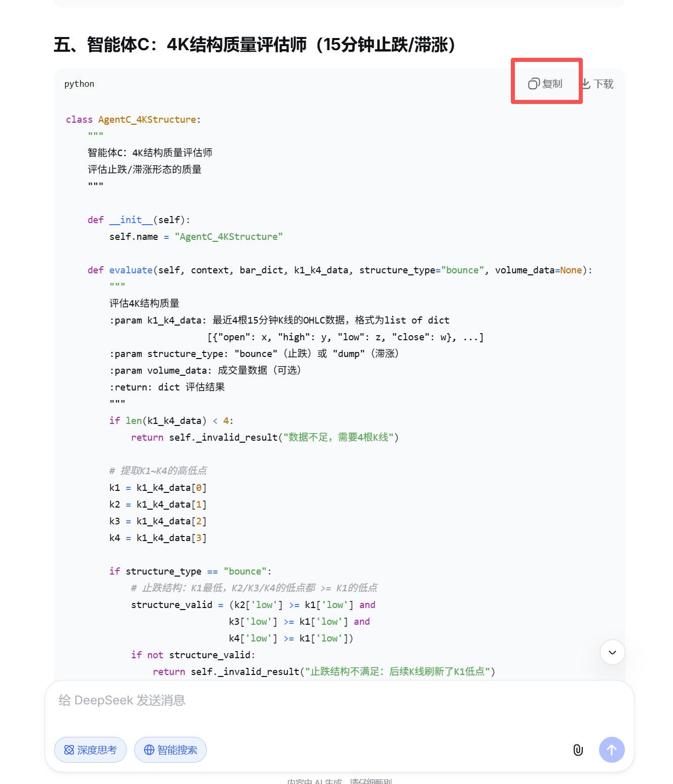Jump to bottom with the down chevron
The image size is (673, 784).
point(612,652)
